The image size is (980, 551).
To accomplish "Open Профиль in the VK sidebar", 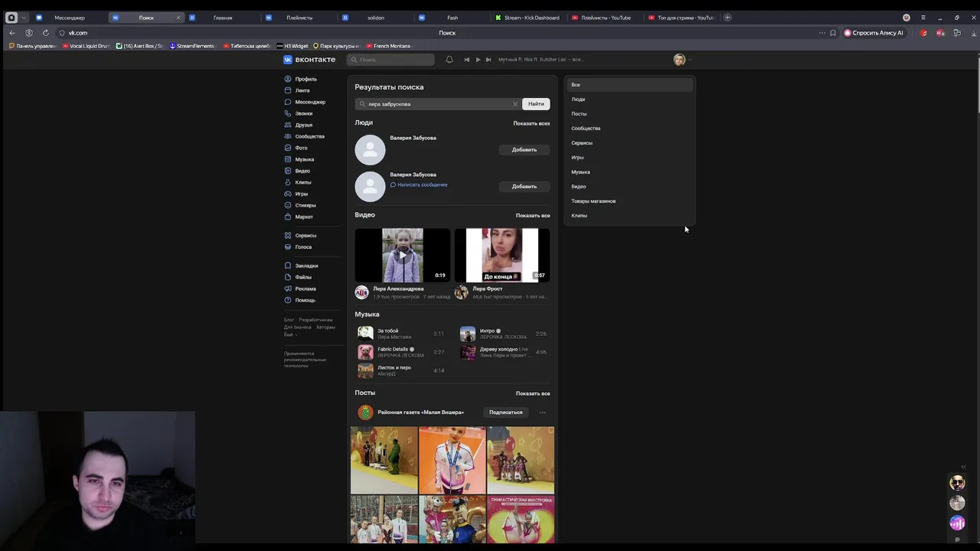I will [x=305, y=79].
